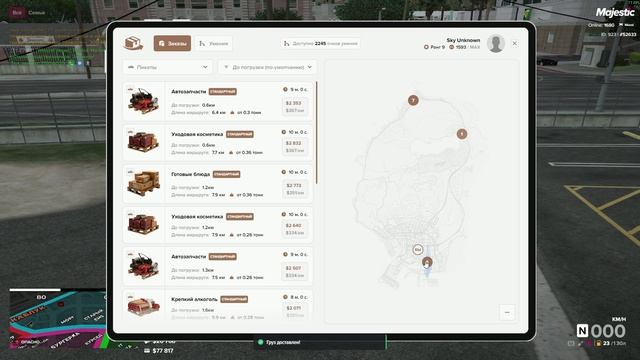Image resolution: width=640 pixels, height=360 pixels.
Task: Select the Готовые блюда order
Action: pyautogui.click(x=218, y=184)
